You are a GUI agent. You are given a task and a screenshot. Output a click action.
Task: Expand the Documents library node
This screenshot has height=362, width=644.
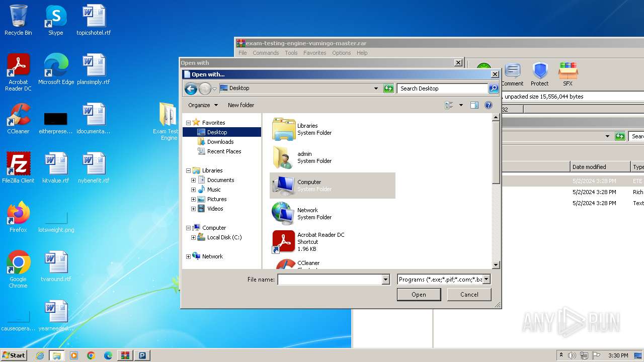(193, 180)
